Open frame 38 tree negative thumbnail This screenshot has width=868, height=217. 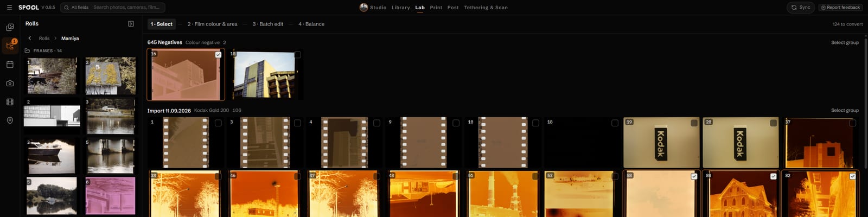pyautogui.click(x=186, y=194)
